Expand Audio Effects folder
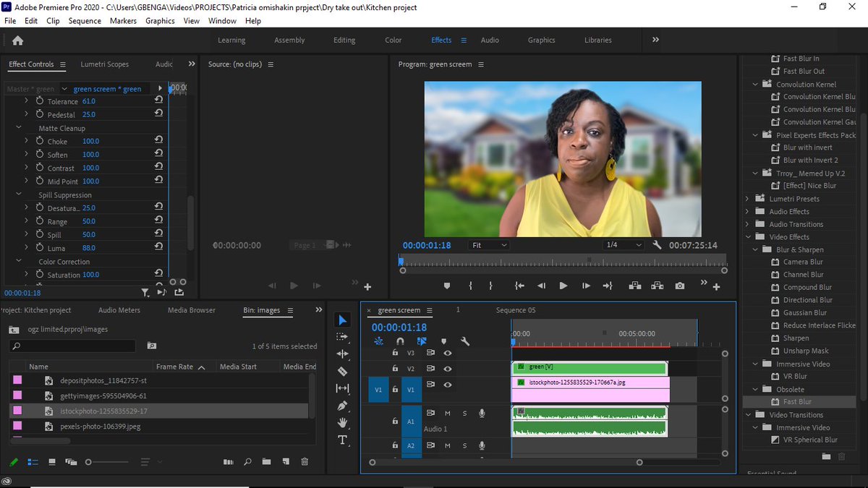This screenshot has height=488, width=868. (x=748, y=212)
